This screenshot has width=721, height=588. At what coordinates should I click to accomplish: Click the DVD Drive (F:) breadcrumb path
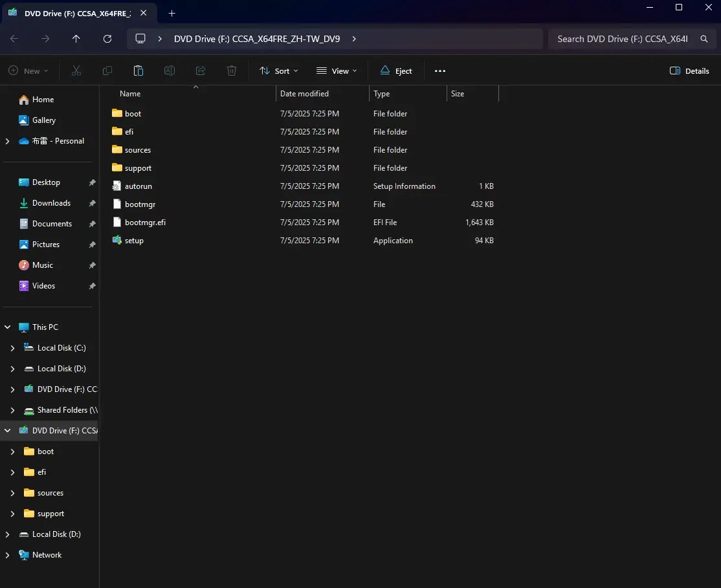pos(257,39)
